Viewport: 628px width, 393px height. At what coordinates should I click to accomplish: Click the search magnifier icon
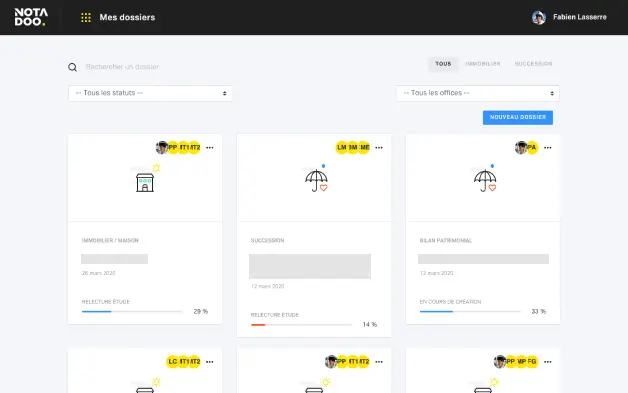(x=72, y=67)
